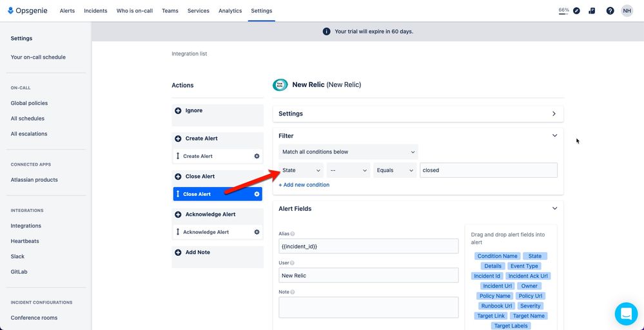Click the reorder handle on Acknowledge Alert rule
Viewport: 644px width, 330px height.
(178, 232)
